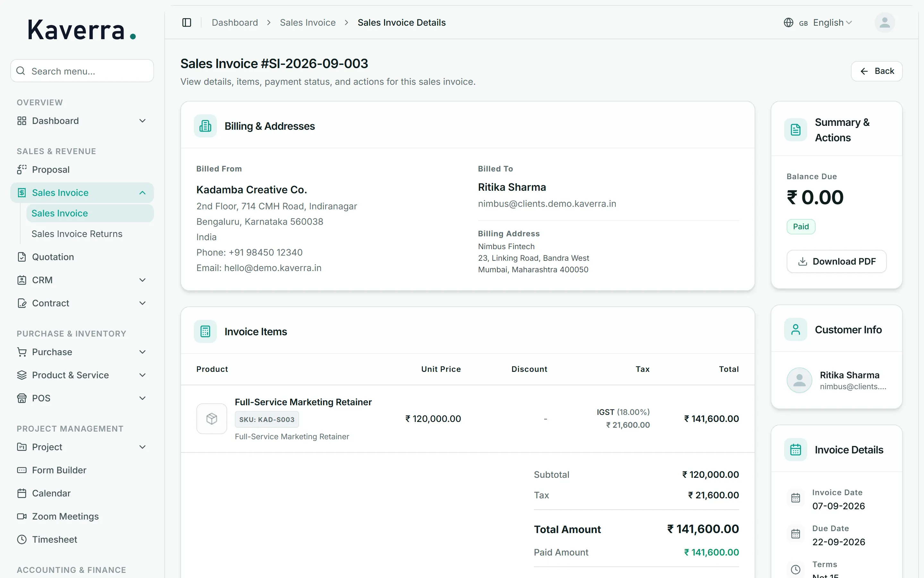Open Form Builder in the sidebar
Screen dimensions: 924x578
pyautogui.click(x=82, y=470)
